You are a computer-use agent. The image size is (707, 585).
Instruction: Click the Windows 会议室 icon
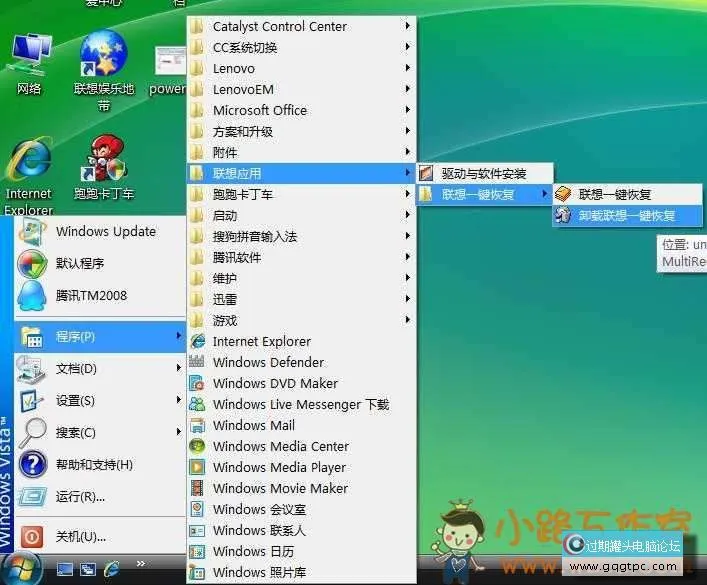[x=197, y=509]
